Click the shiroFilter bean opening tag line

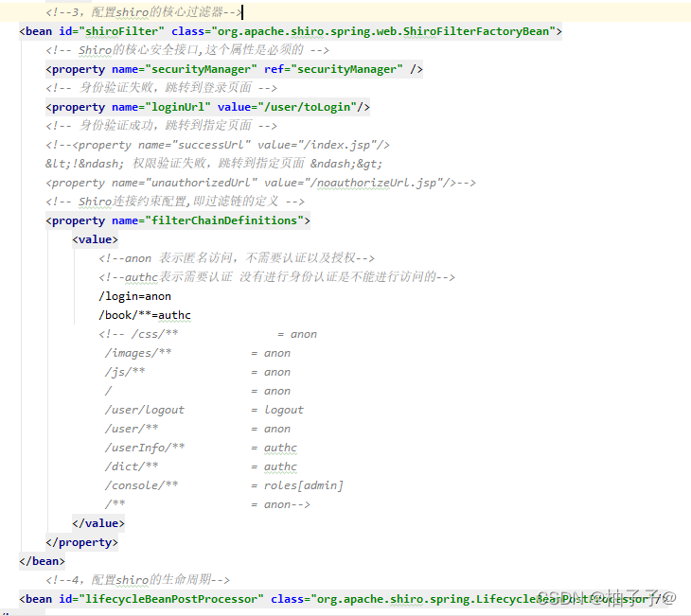pos(291,31)
